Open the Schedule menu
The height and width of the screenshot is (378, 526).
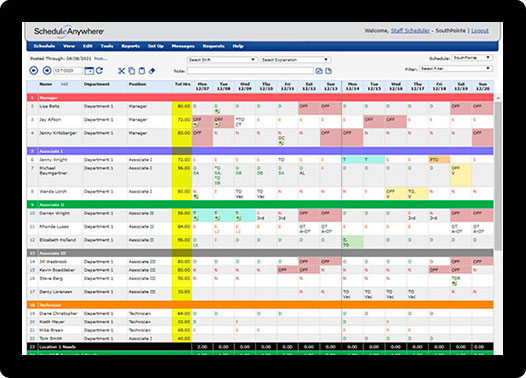coord(44,46)
